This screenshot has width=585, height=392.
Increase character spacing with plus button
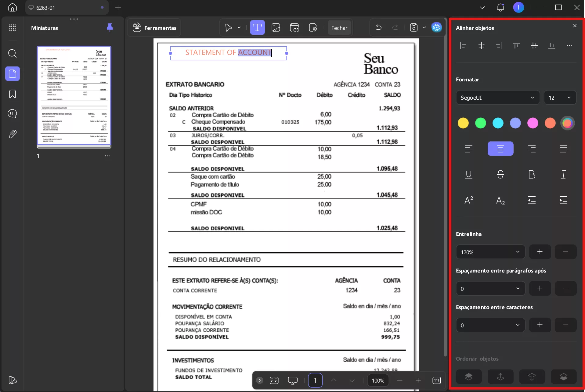[x=540, y=325]
